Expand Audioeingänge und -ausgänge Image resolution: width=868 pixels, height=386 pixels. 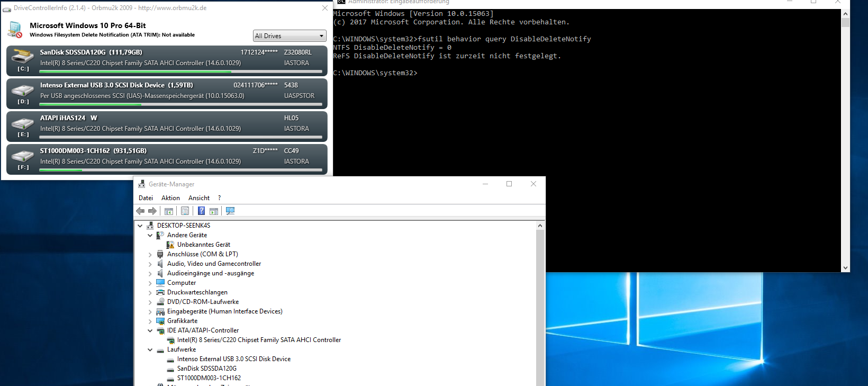click(150, 273)
